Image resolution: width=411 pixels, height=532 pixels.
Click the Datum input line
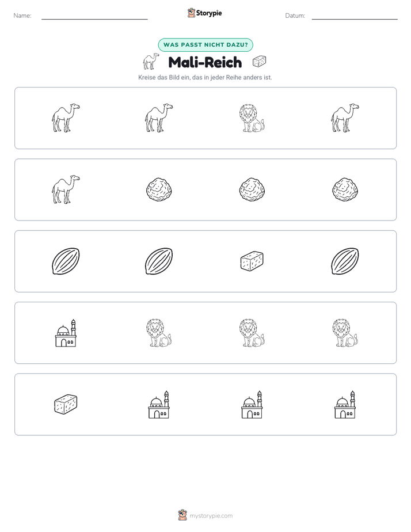[355, 17]
